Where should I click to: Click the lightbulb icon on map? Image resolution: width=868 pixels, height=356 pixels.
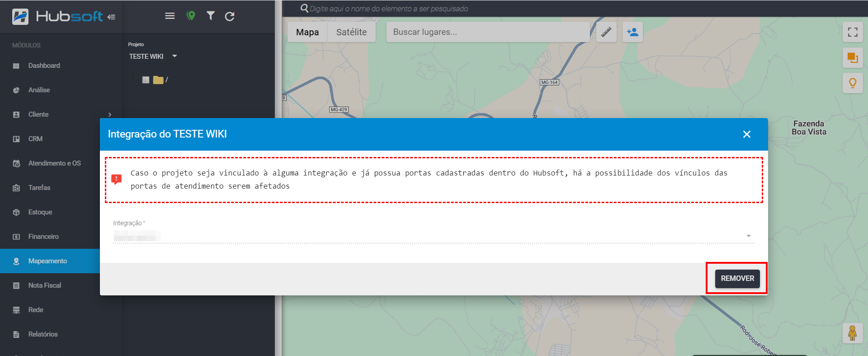(x=853, y=83)
